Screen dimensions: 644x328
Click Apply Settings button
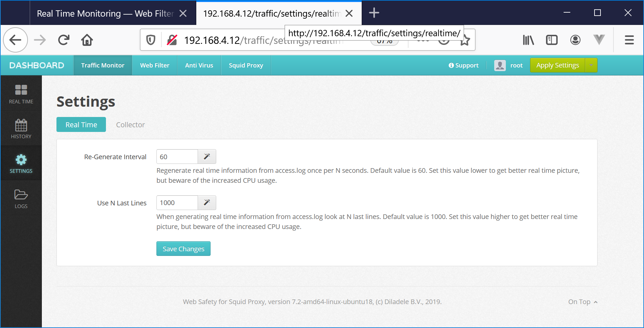click(558, 65)
